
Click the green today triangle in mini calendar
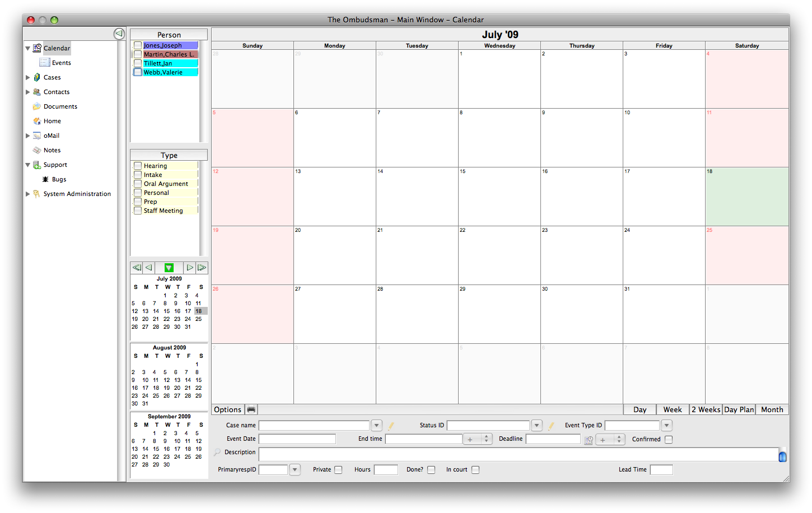point(169,268)
